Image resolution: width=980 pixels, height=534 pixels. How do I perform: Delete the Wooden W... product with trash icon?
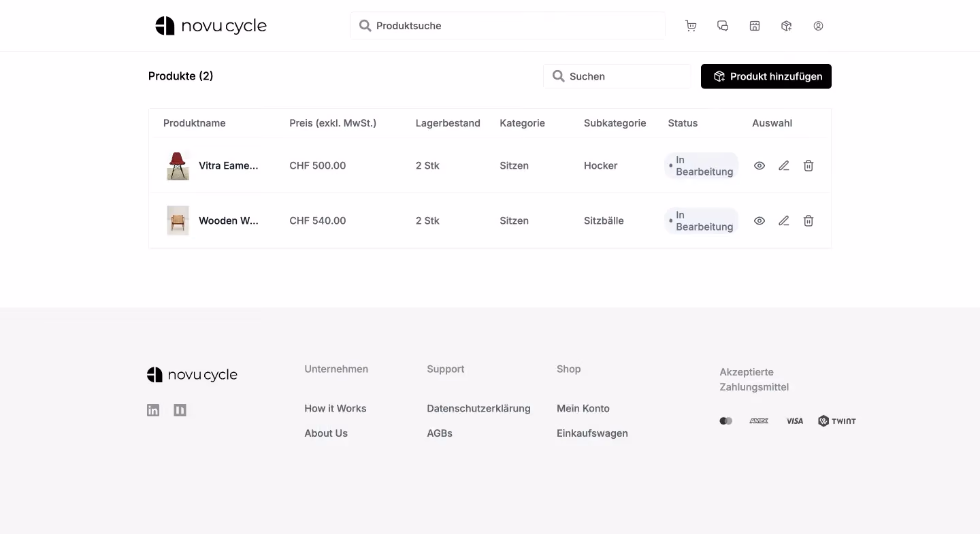coord(808,220)
